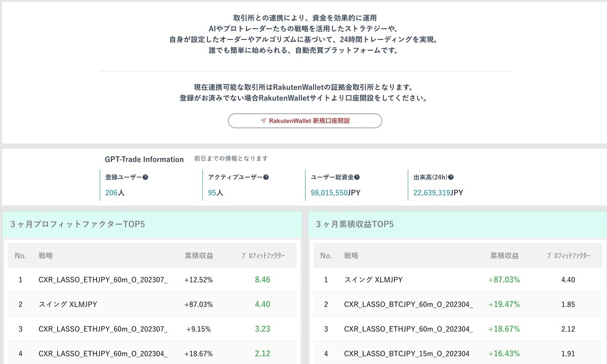Open the ユーザー総資金 tooltip icon

pyautogui.click(x=357, y=176)
